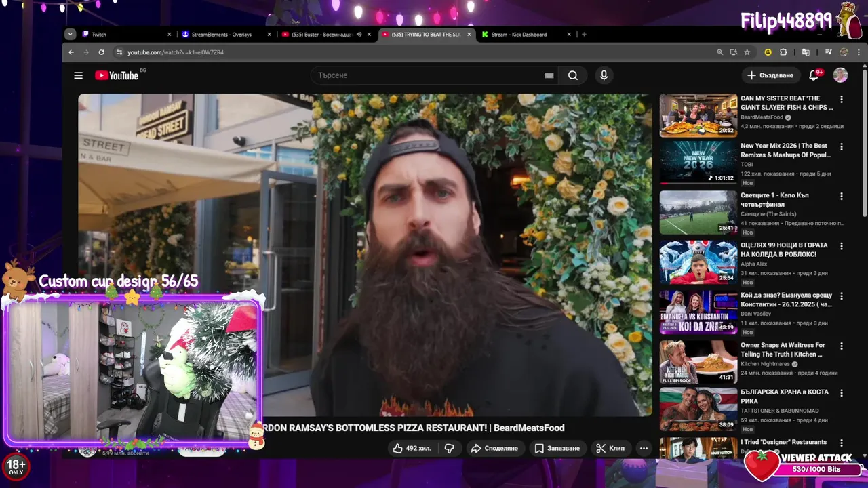
Task: Click the Споделяне share button
Action: click(494, 448)
